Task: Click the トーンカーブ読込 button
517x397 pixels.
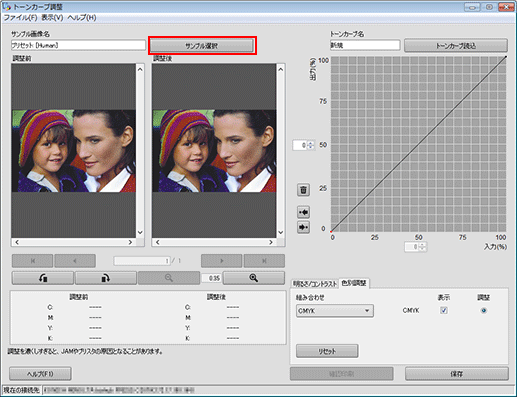Action: pyautogui.click(x=456, y=46)
